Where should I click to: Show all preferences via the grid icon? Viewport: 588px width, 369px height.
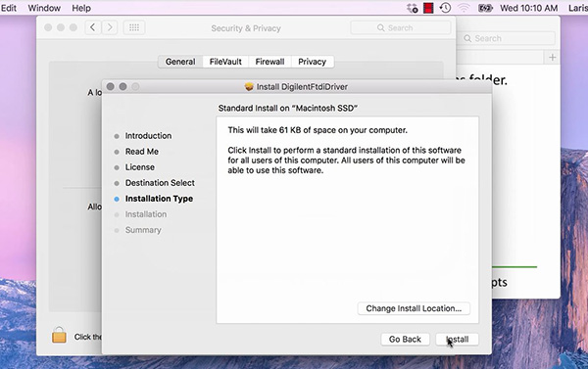134,27
